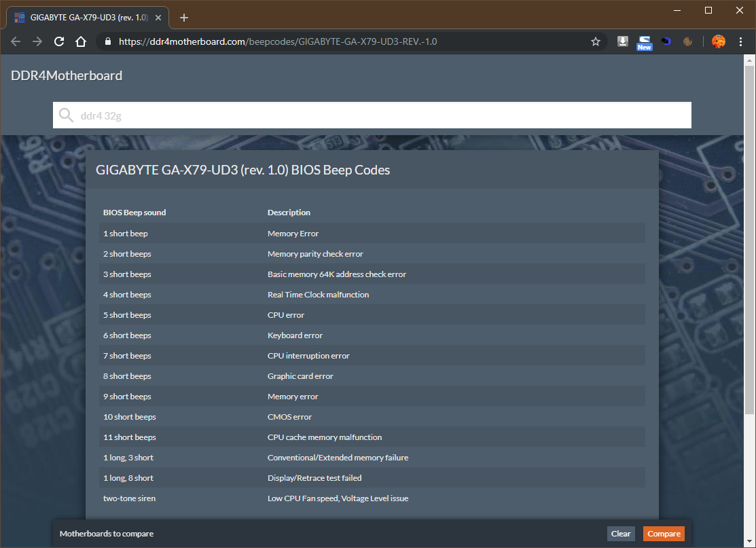Click 'Graphic card error' description

click(300, 376)
